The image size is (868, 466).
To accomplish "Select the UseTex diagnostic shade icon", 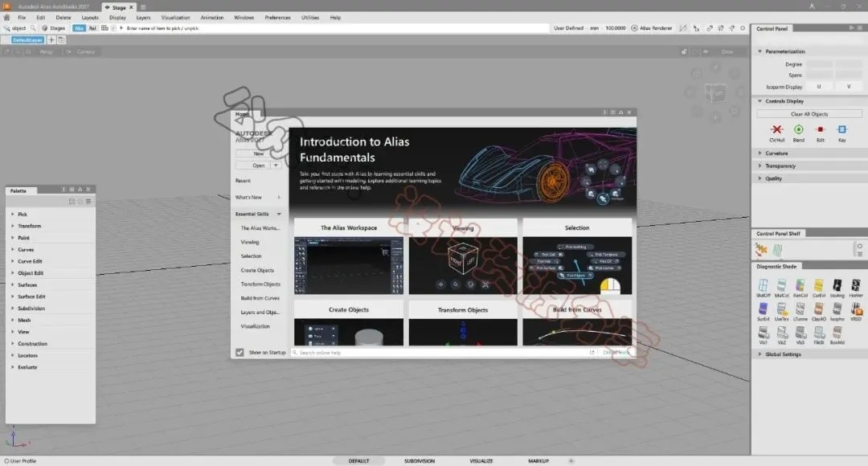I will pyautogui.click(x=782, y=309).
